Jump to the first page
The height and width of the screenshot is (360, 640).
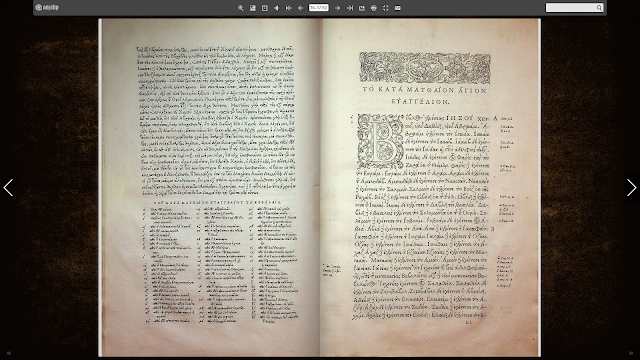[289, 8]
